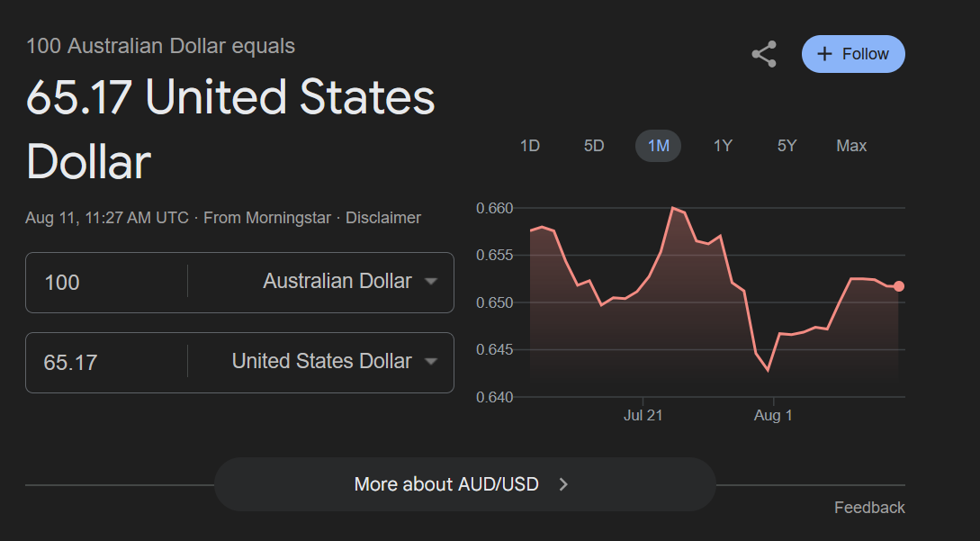The width and height of the screenshot is (980, 541).
Task: Click the "Aug 11, 11:27 AM UTC" timestamp
Action: 107,218
